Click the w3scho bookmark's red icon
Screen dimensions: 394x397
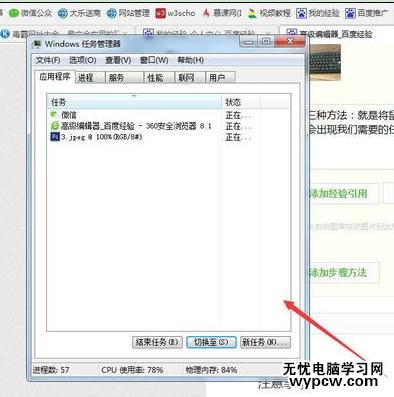coord(161,13)
